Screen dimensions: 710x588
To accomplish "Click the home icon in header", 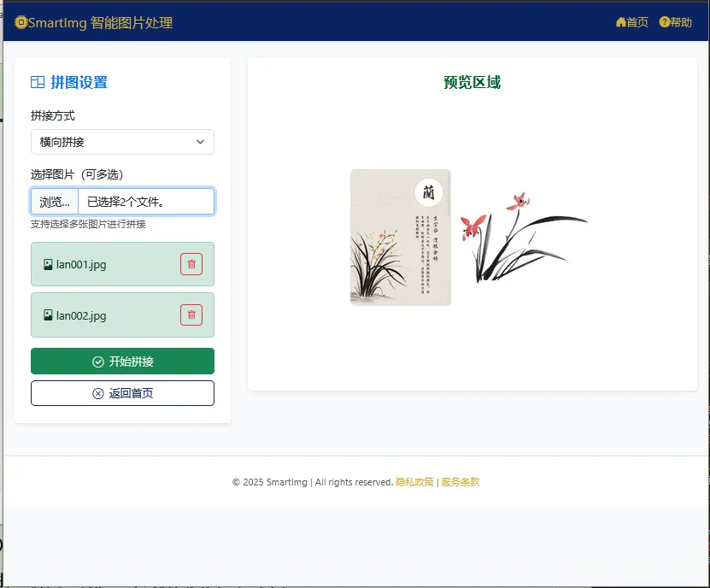I will [x=621, y=22].
